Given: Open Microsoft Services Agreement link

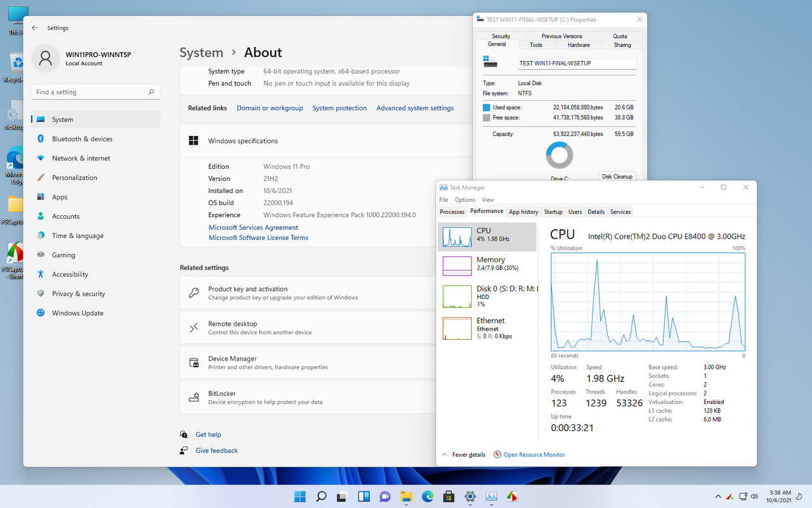Looking at the screenshot, I should [x=253, y=227].
